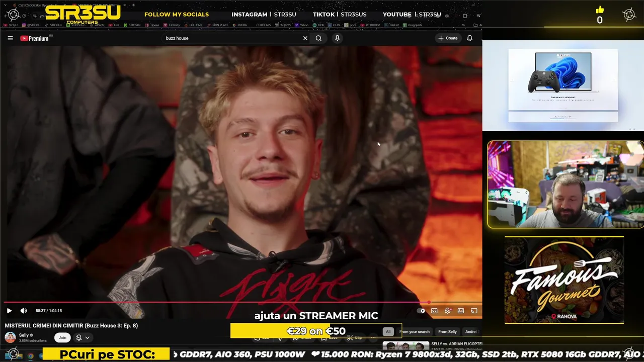Open the Live bookmark
The height and width of the screenshot is (362, 644).
[114, 25]
